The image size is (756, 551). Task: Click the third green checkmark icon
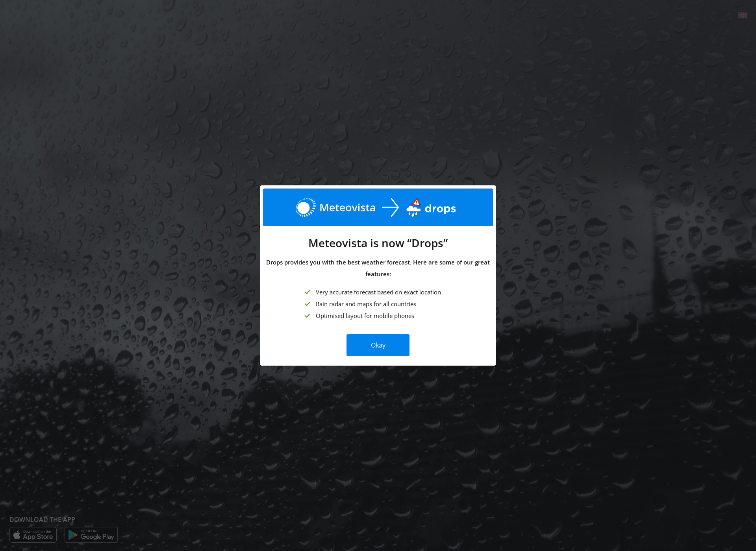click(x=306, y=316)
